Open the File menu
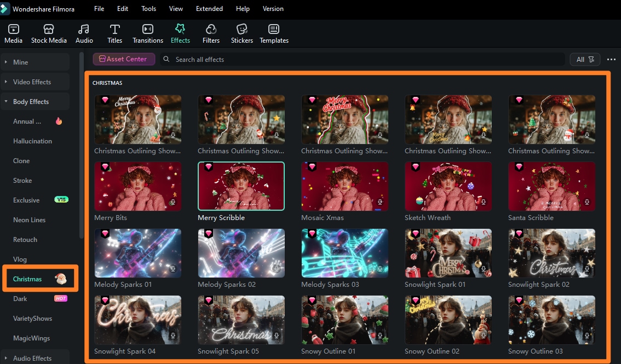This screenshot has width=621, height=364. 99,9
